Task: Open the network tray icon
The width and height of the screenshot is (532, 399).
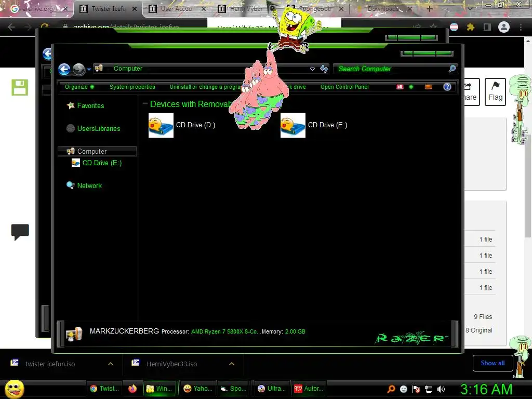Action: coord(429,389)
